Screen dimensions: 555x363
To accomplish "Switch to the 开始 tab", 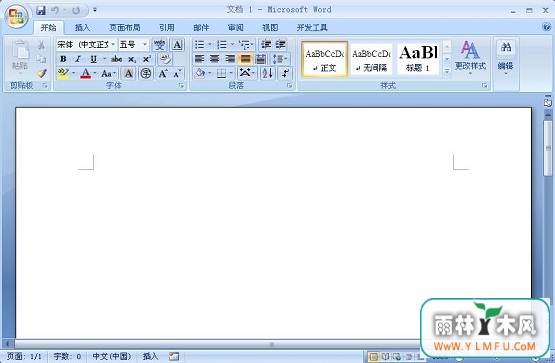I will pos(48,28).
